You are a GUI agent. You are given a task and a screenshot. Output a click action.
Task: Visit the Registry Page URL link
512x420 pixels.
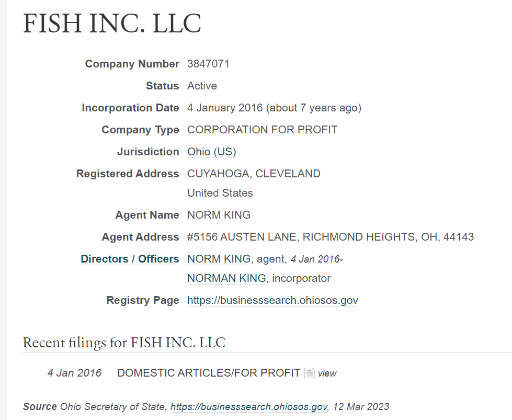coord(272,300)
